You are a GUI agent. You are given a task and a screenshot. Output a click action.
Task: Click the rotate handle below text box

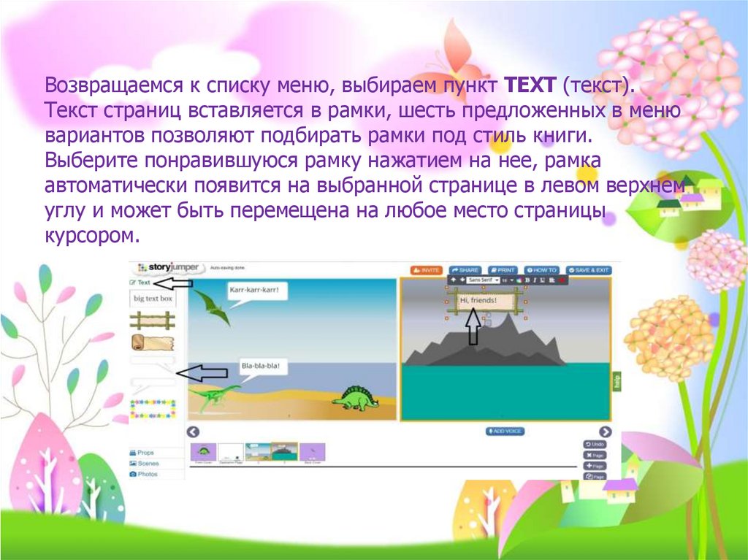pyautogui.click(x=489, y=315)
